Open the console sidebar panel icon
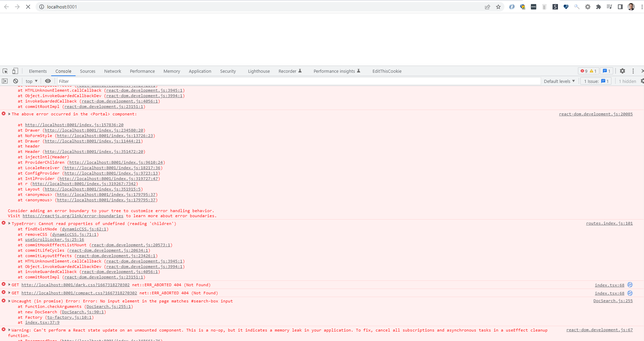 [5, 81]
